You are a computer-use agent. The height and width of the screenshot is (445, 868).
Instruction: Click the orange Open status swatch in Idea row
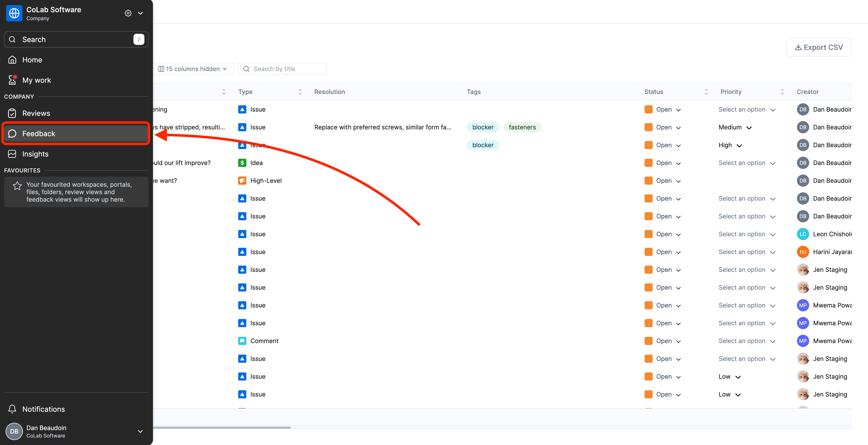[x=648, y=163]
